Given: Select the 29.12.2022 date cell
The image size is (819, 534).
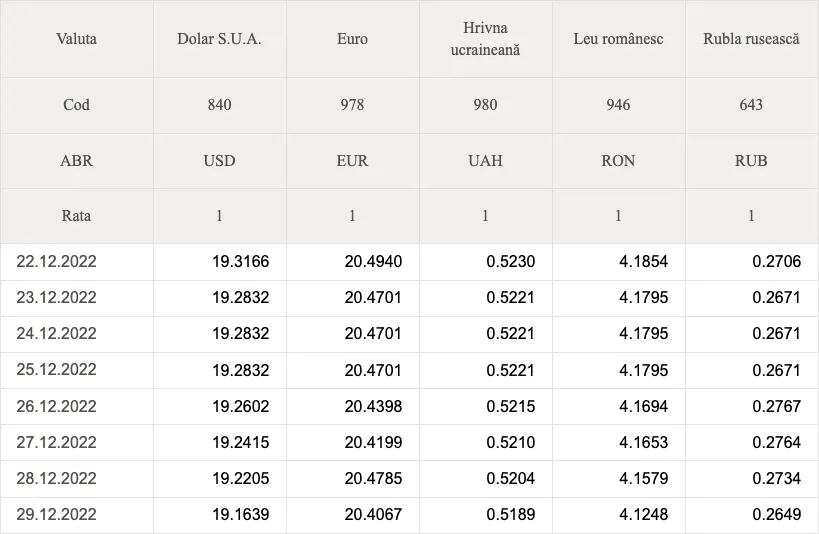Looking at the screenshot, I should pos(56,514).
